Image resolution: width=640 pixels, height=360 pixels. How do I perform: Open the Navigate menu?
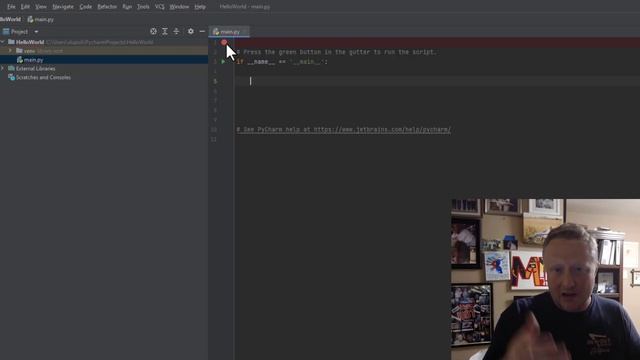(x=62, y=7)
